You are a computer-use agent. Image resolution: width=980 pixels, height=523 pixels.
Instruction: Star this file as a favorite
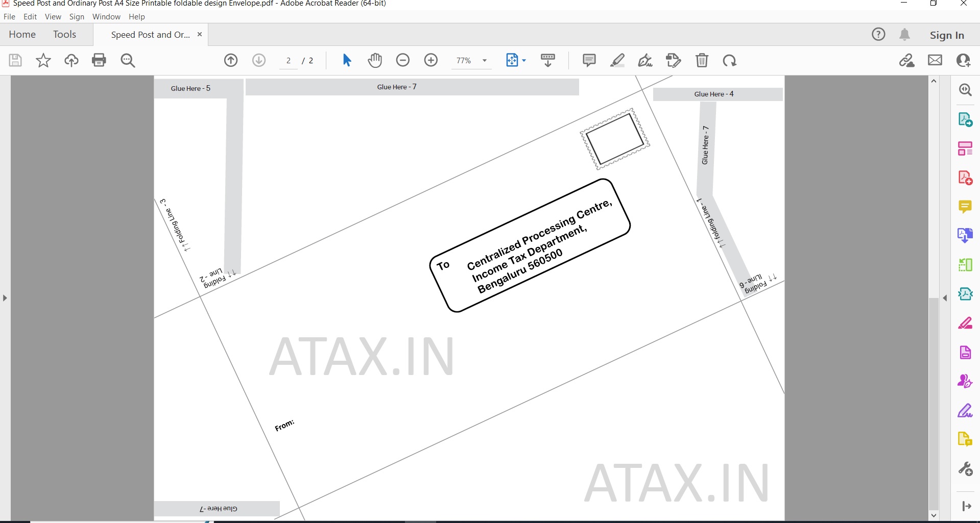tap(43, 60)
